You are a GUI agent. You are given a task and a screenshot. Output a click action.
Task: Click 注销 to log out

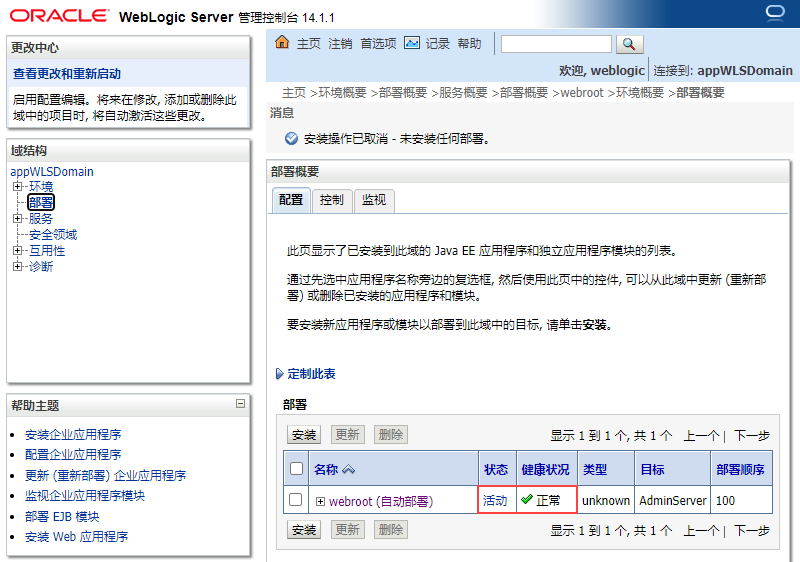coord(340,44)
